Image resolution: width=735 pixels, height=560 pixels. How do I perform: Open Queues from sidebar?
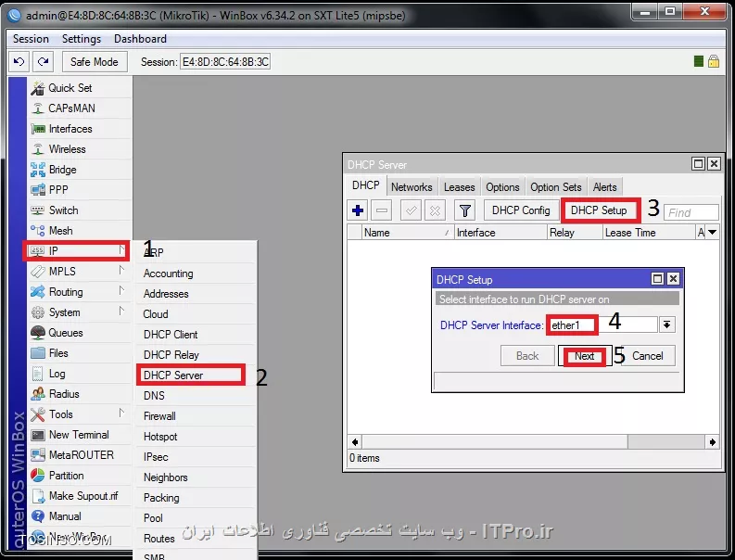tap(79, 333)
